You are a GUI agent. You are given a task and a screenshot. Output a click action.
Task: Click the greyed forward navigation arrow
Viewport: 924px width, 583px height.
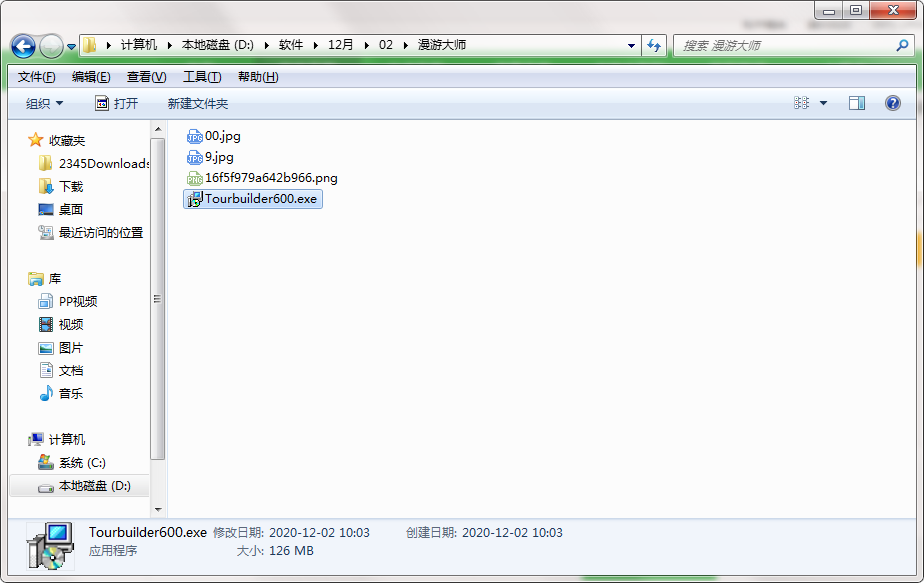(x=51, y=46)
